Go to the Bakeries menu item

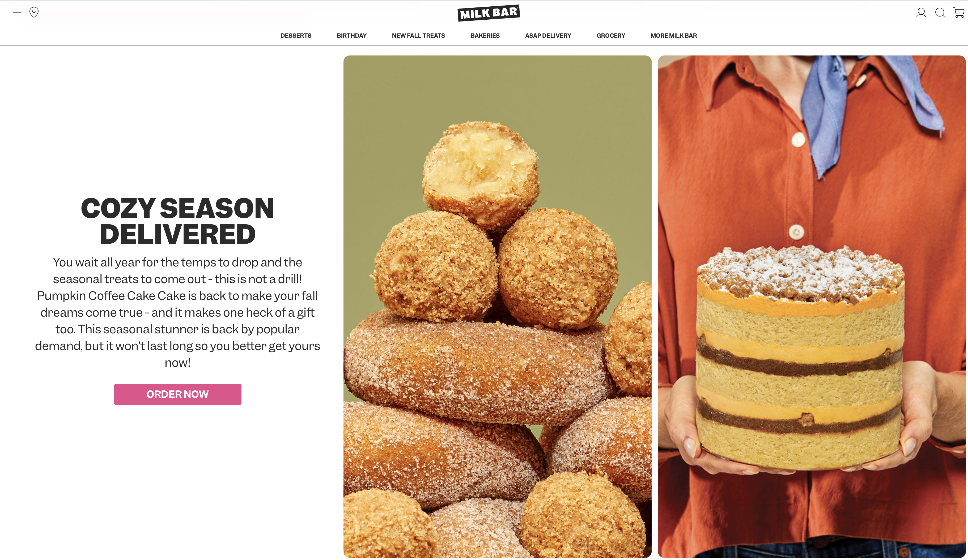(485, 36)
